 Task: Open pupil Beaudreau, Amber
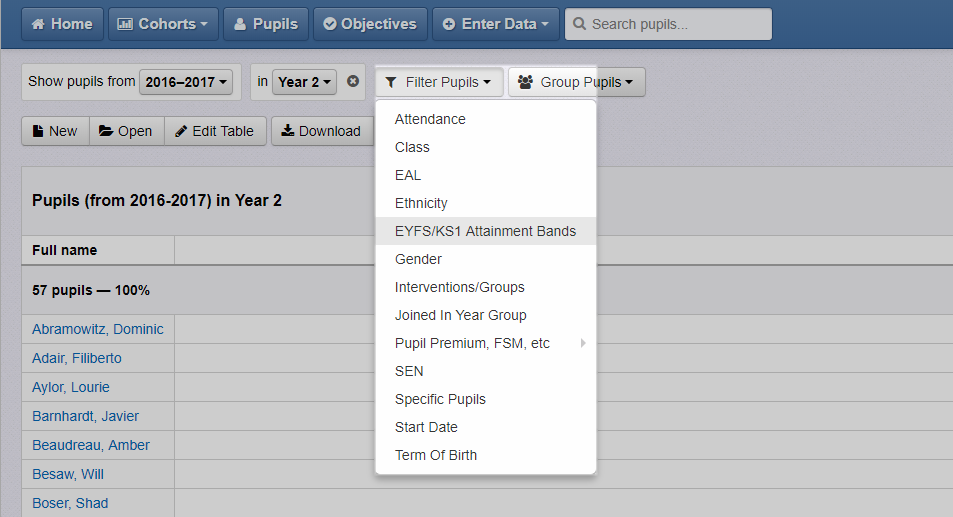pos(91,445)
